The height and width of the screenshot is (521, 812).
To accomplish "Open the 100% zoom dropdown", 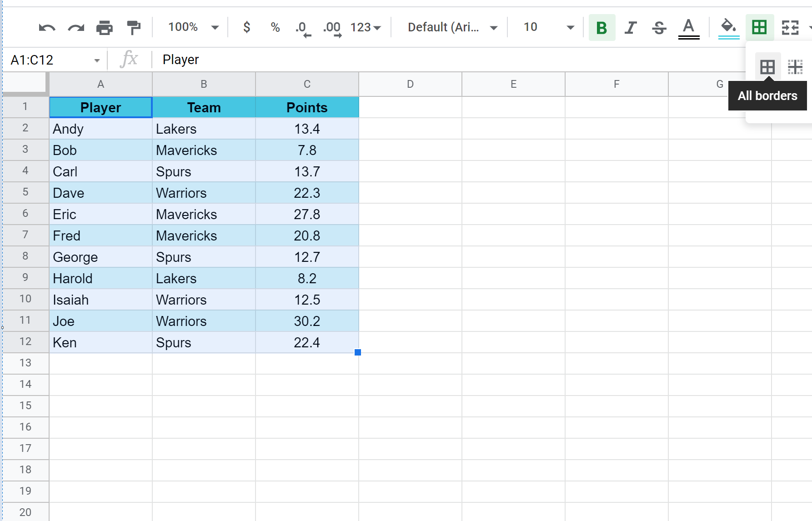I will pyautogui.click(x=193, y=27).
